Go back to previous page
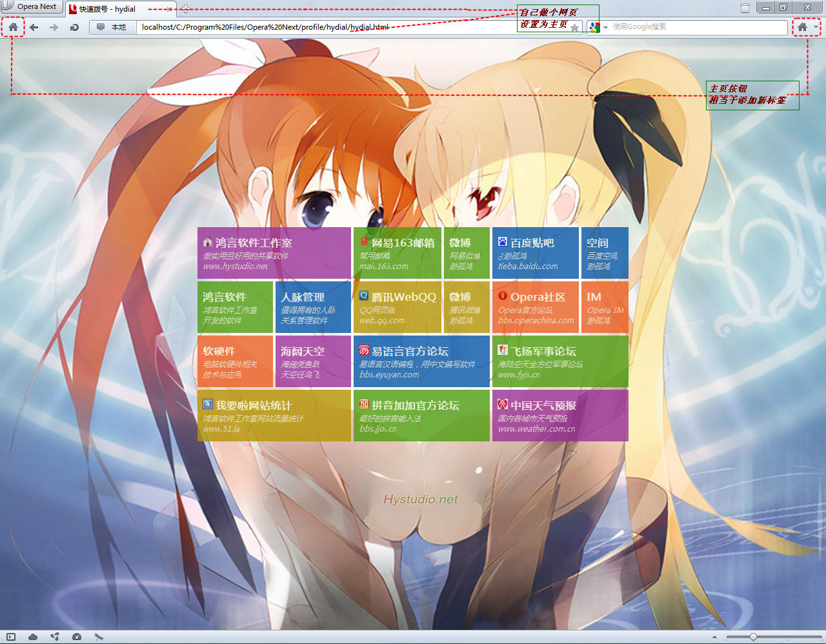 click(x=34, y=27)
